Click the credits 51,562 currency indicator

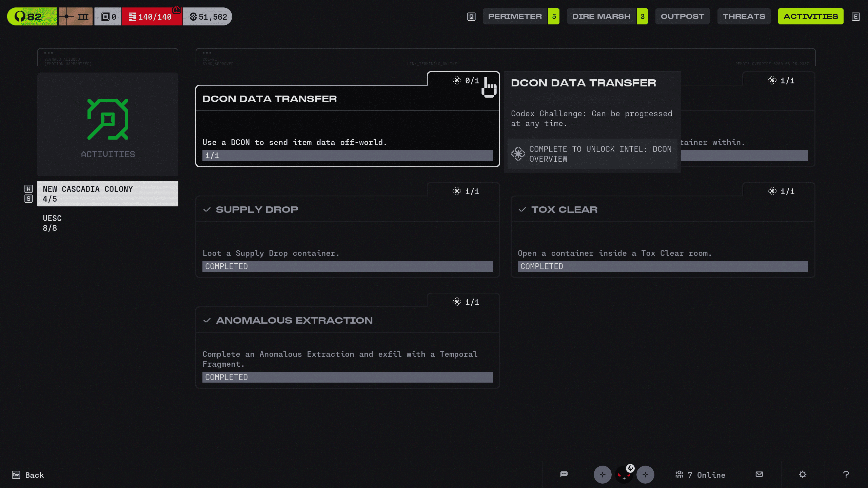208,17
